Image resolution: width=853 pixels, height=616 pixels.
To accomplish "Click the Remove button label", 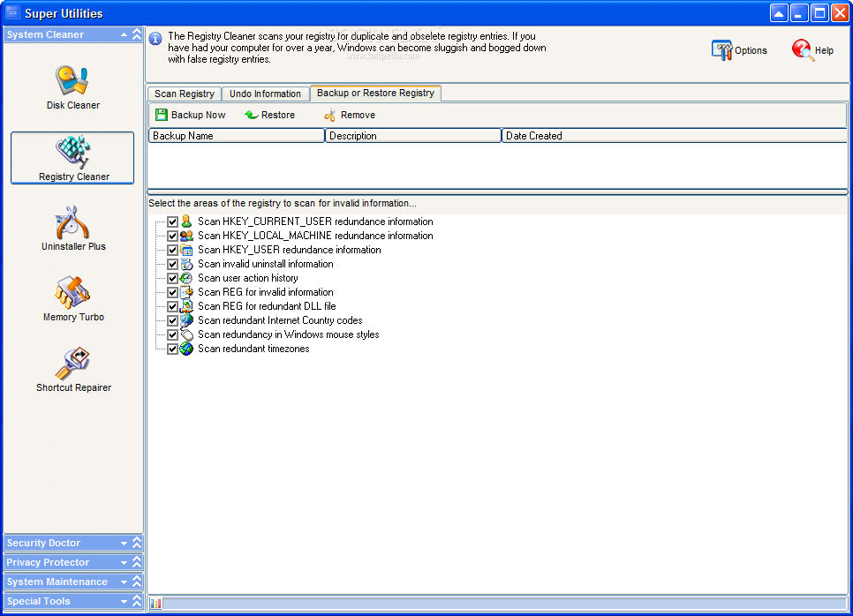I will (358, 115).
